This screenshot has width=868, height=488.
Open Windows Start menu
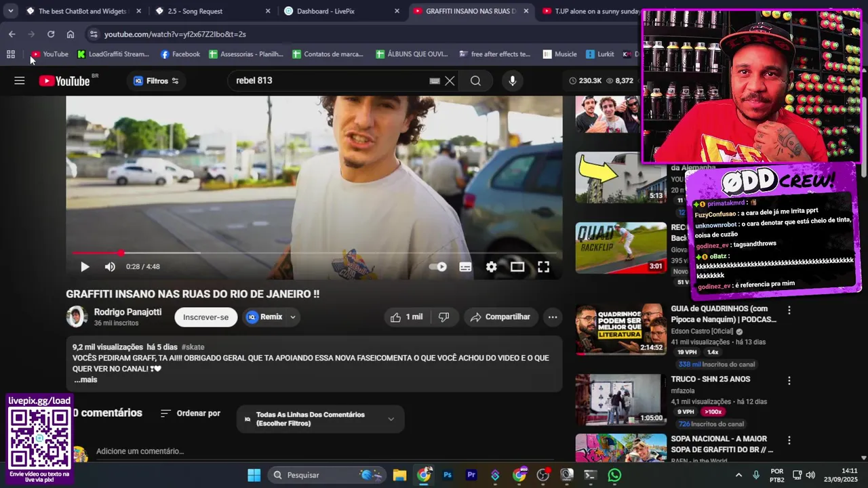254,475
